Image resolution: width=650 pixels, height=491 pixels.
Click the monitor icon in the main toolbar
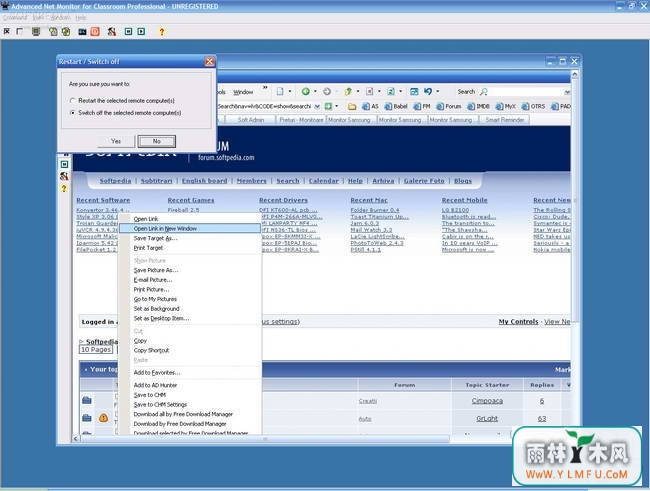(x=36, y=32)
